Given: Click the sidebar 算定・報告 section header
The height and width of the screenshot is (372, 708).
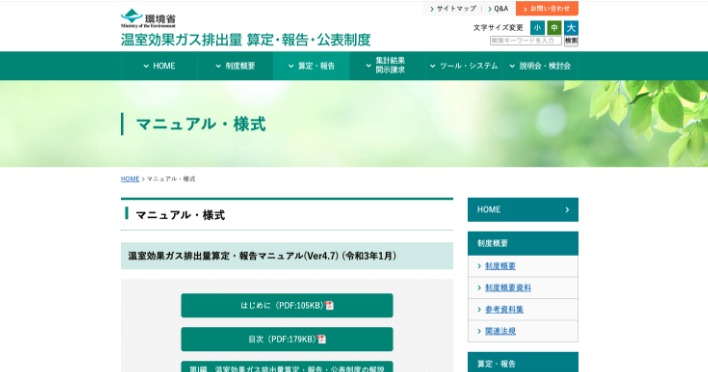Looking at the screenshot, I should [x=523, y=363].
